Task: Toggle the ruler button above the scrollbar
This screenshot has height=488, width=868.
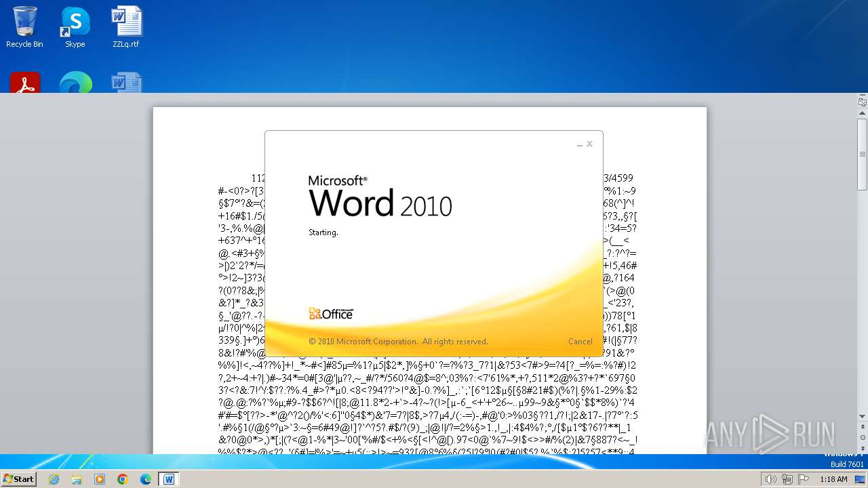Action: tap(863, 102)
